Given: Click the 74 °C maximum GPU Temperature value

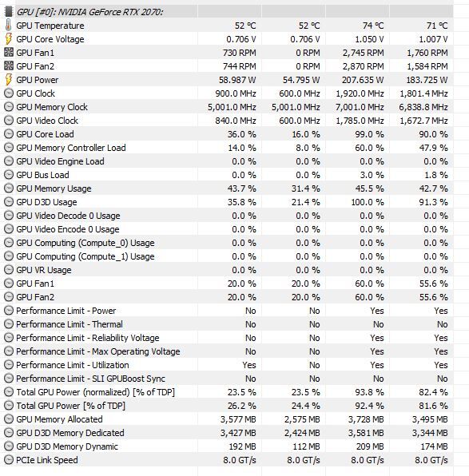Looking at the screenshot, I should [373, 26].
